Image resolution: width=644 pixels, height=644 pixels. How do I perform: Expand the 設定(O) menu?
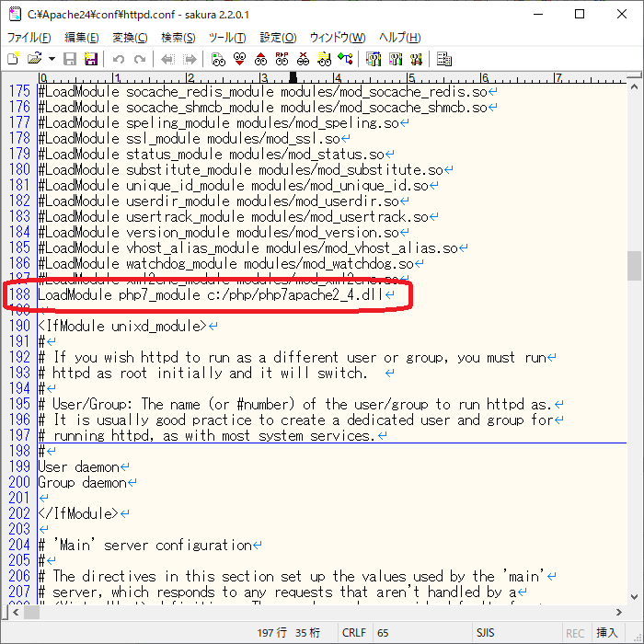(278, 38)
